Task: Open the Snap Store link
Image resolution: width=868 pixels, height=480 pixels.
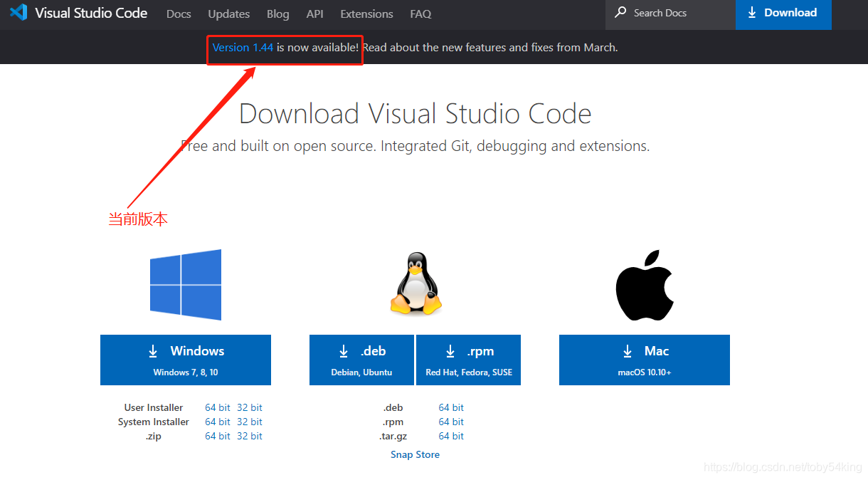Action: (415, 454)
